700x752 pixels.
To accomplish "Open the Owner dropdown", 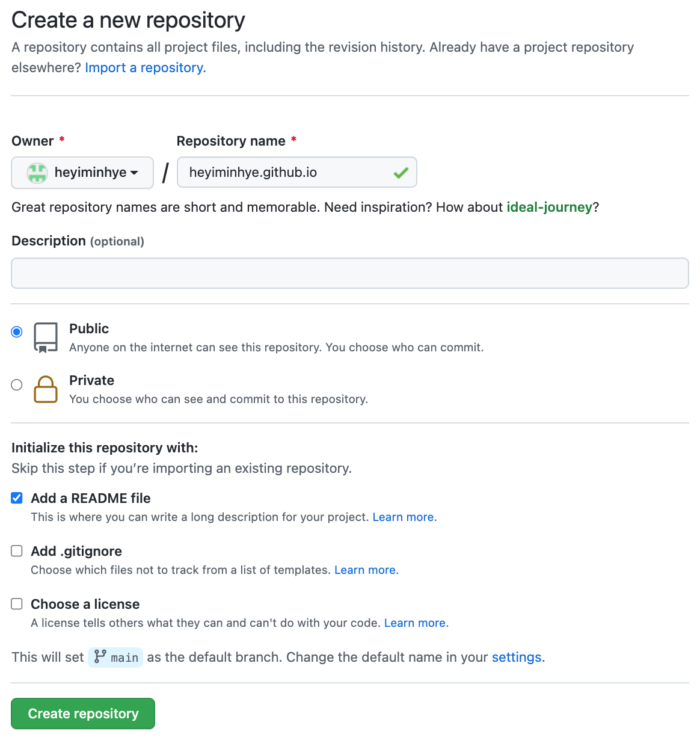I will (x=82, y=173).
